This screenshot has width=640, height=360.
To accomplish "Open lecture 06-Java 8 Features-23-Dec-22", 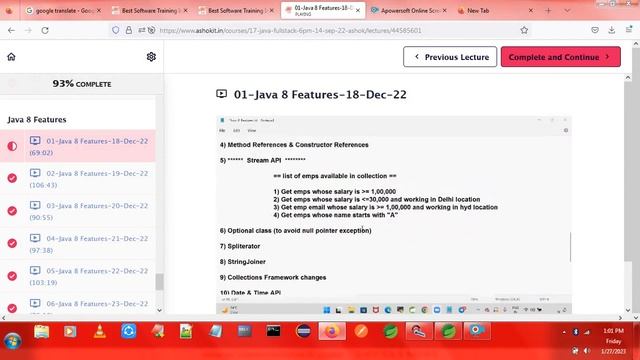I will tap(89, 305).
